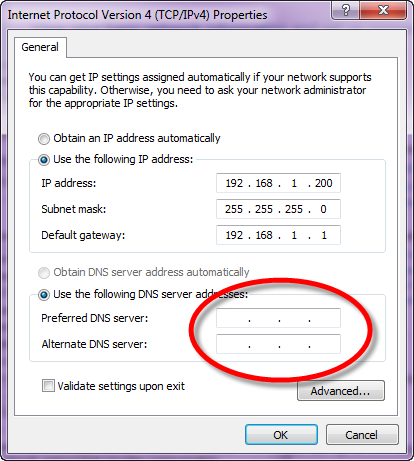Viewport: 414px width, 461px height.
Task: Click the 200 octet in IP address
Action: point(324,183)
